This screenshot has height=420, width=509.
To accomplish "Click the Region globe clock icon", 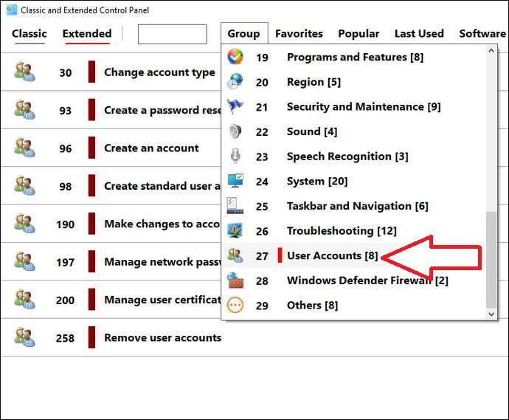I will (x=235, y=81).
